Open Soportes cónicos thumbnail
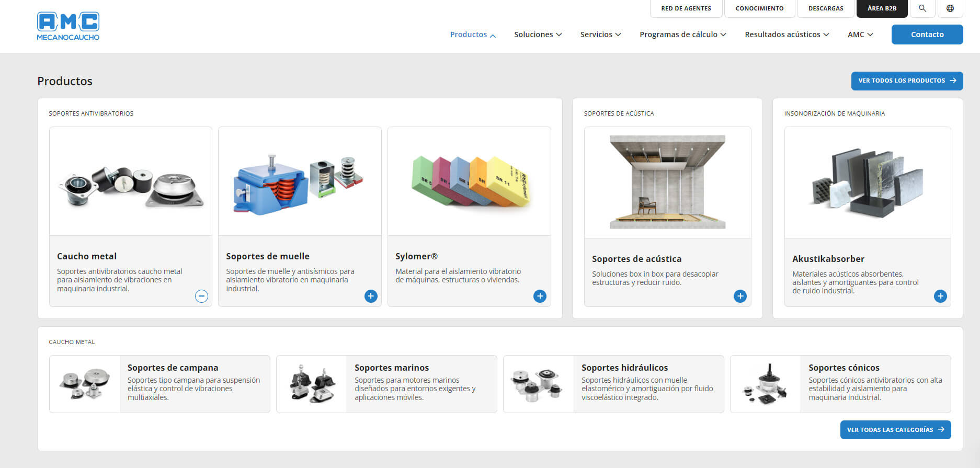 [x=766, y=384]
